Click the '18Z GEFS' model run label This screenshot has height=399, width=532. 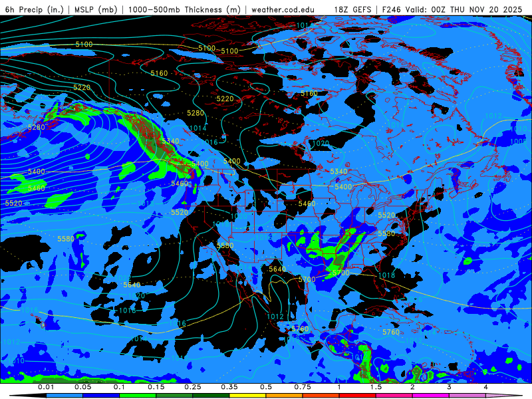coord(352,9)
